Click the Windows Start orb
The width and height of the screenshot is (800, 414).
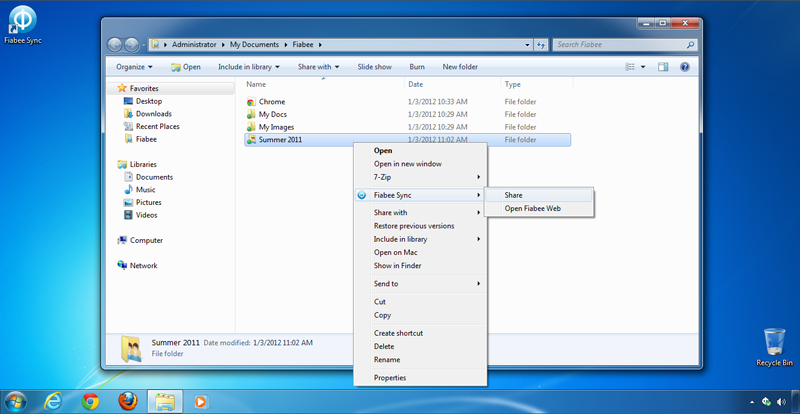(x=15, y=402)
